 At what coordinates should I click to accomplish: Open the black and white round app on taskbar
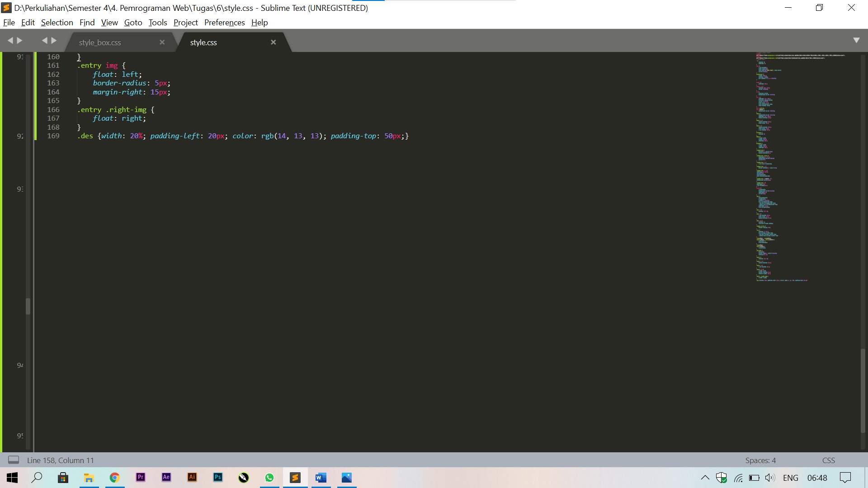click(x=244, y=478)
